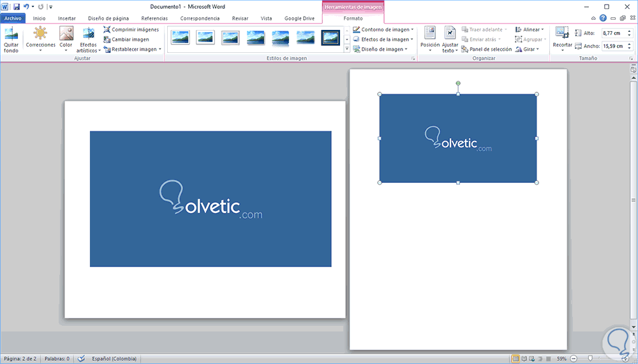Apply the second picture style thumbnail
Viewport: 638px width, 364px height.
(205, 38)
